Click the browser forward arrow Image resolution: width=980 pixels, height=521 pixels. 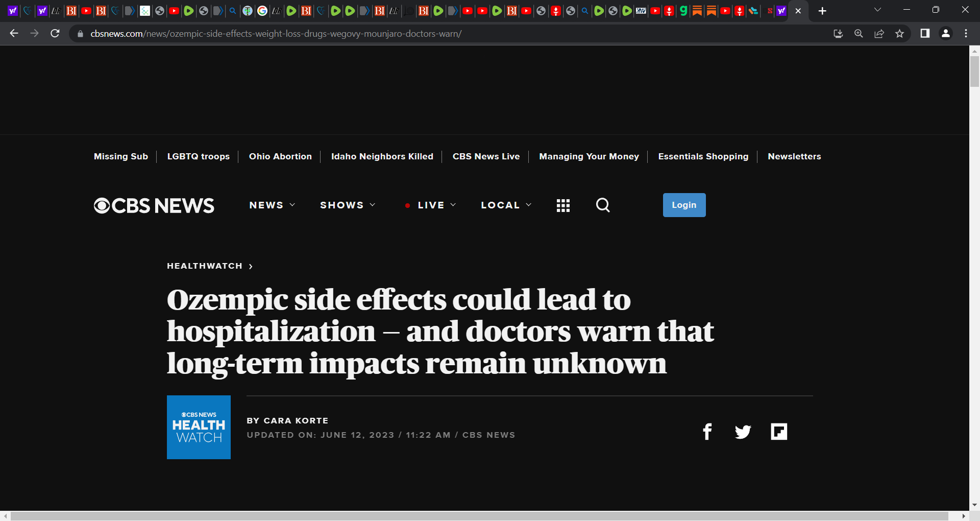pos(34,33)
